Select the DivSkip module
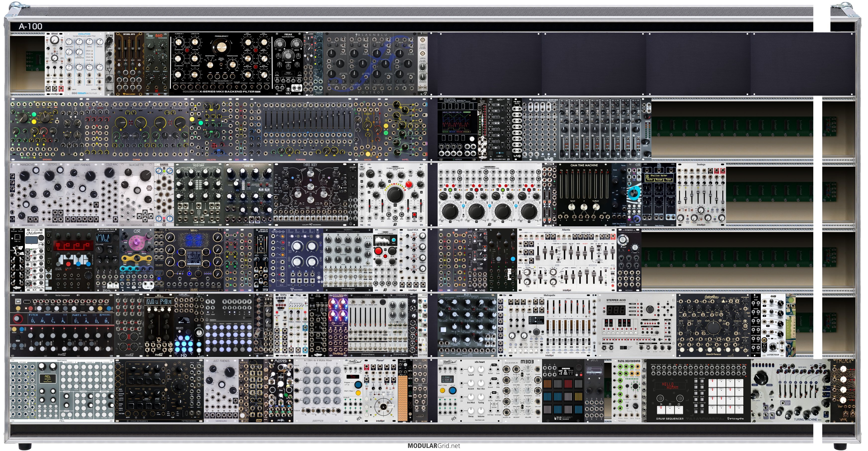 coord(338,325)
